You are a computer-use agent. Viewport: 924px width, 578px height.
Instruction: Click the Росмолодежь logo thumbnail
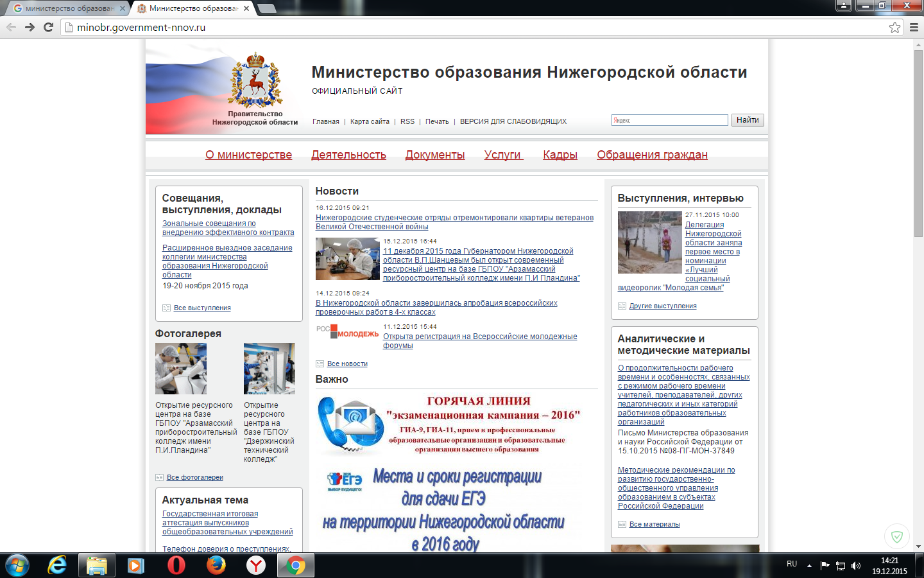tap(347, 331)
